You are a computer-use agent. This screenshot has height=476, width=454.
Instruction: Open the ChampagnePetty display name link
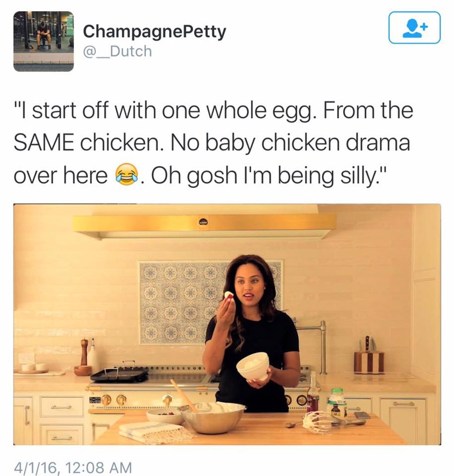click(154, 31)
